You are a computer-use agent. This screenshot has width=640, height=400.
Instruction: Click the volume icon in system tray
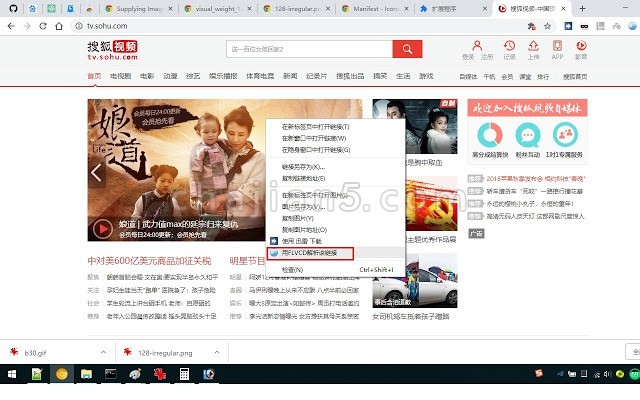pos(607,374)
